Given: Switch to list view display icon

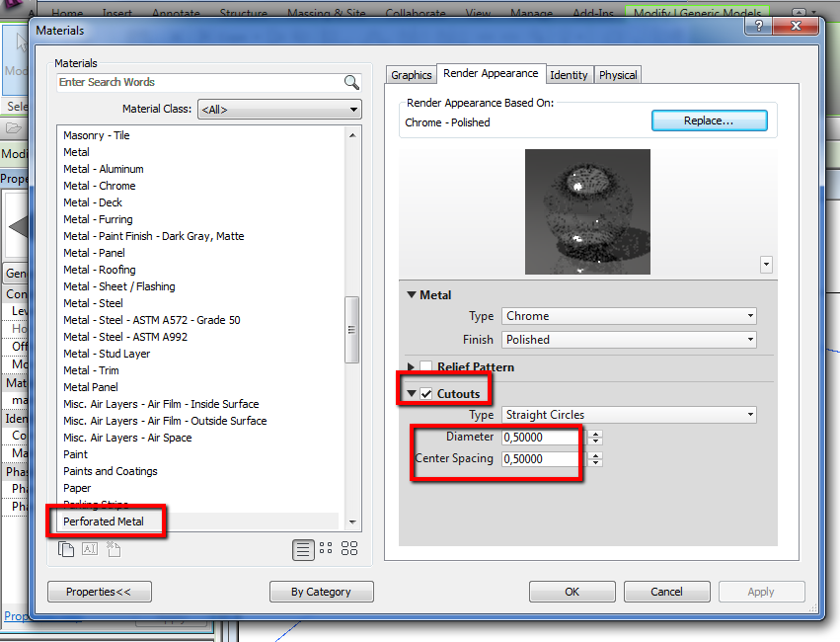Looking at the screenshot, I should point(303,549).
